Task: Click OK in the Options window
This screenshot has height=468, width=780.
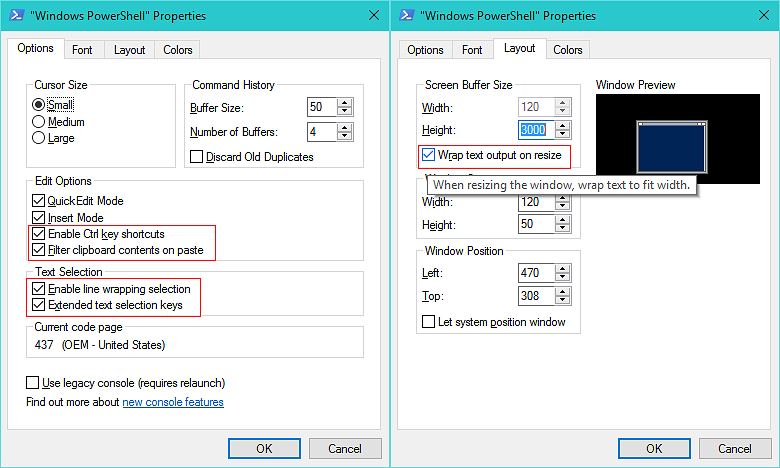Action: pos(265,449)
